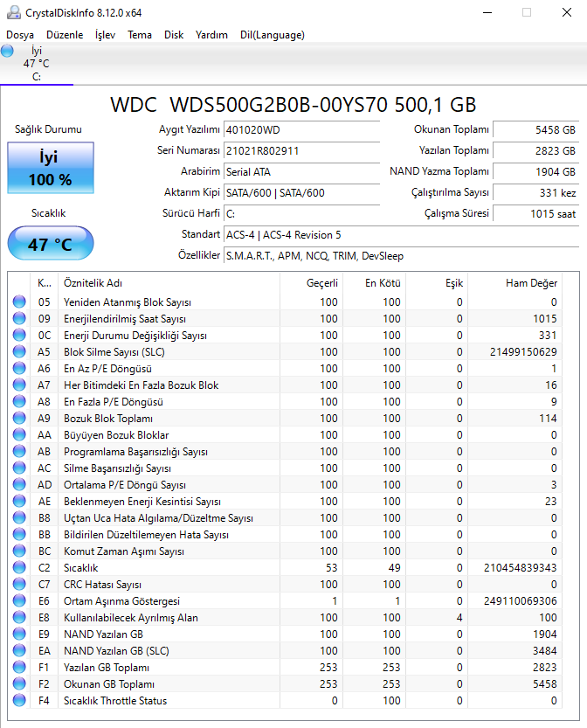Maximize the CrystalDiskInfo window
This screenshot has height=728, width=587.
(x=527, y=12)
